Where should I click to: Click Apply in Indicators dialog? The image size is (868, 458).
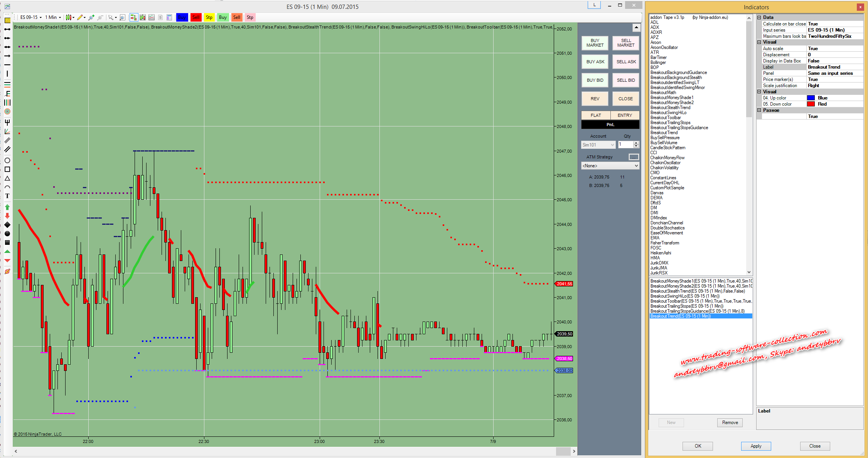[755, 446]
